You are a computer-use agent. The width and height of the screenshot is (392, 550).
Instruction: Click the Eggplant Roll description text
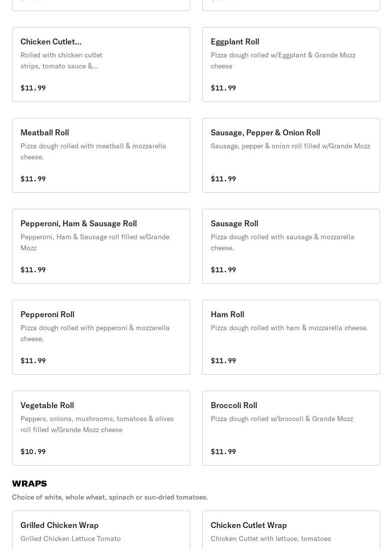(x=283, y=60)
